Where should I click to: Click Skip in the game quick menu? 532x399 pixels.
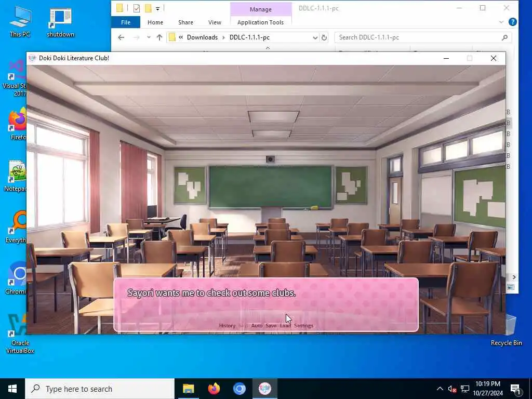coord(243,325)
